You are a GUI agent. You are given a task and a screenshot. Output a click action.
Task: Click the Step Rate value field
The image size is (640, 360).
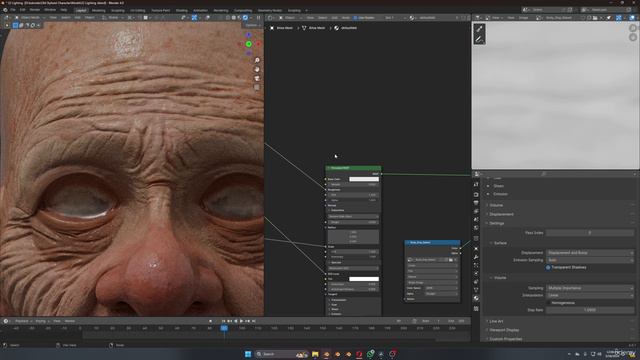tap(590, 310)
